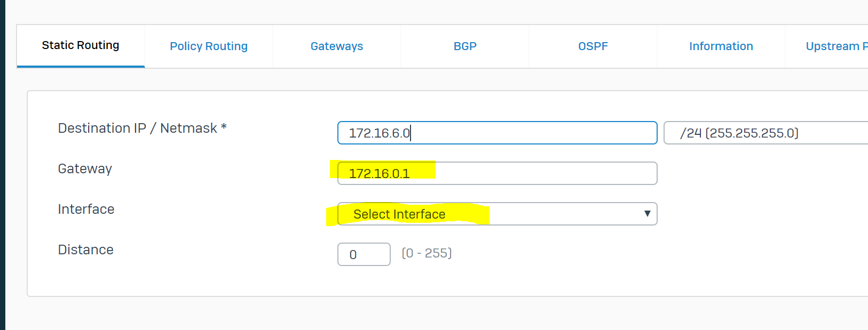Screen dimensions: 868x330
Task: Click the Interface field label
Action: click(86, 210)
